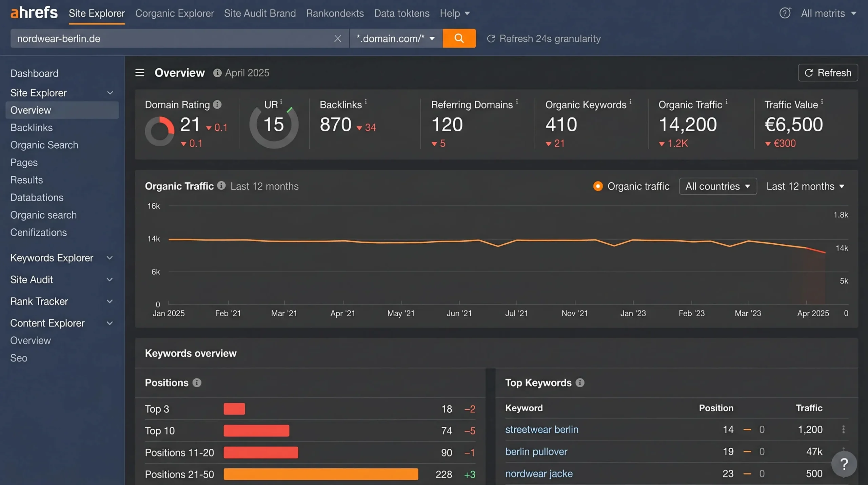Click the ahrefs logo
868x485 pixels.
click(34, 13)
